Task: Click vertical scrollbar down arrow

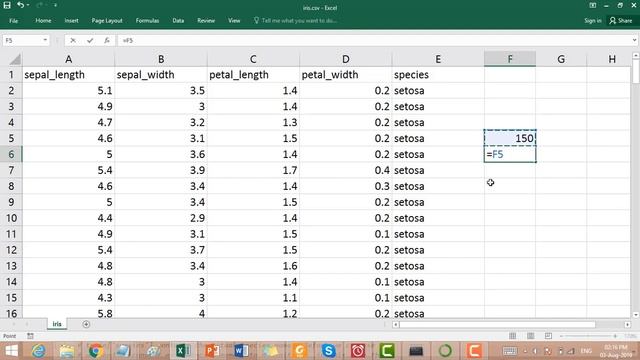Action: point(636,315)
